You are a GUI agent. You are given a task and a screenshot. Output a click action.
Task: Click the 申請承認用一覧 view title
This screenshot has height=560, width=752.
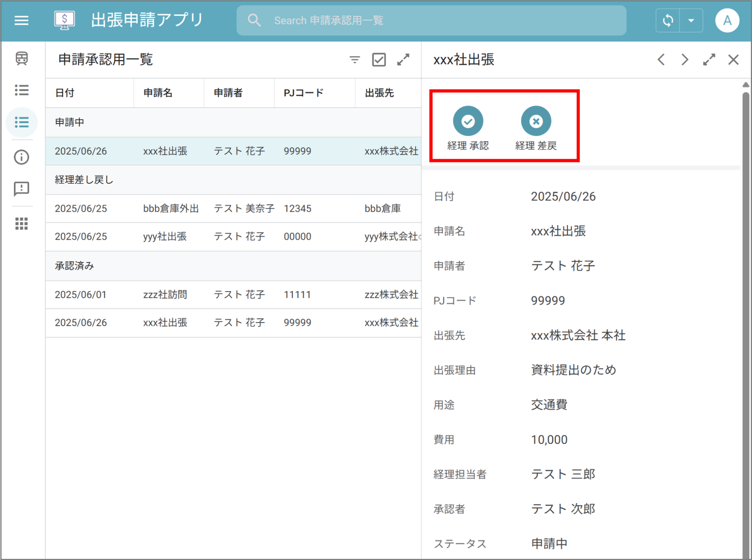coord(106,59)
